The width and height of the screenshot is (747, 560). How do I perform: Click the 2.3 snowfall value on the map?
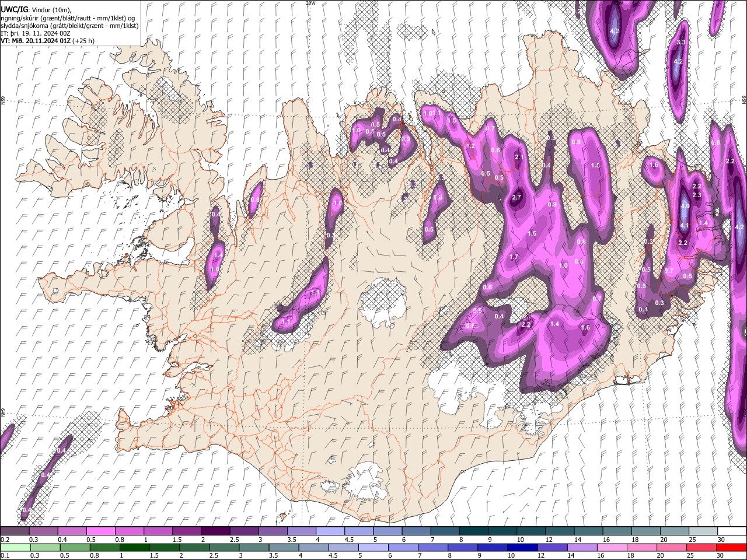pos(696,195)
